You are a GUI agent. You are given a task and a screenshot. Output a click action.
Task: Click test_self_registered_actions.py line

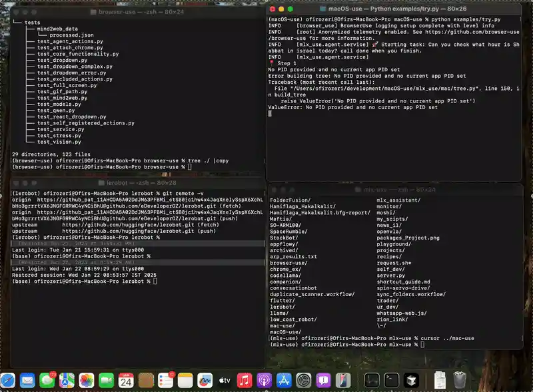coord(86,123)
